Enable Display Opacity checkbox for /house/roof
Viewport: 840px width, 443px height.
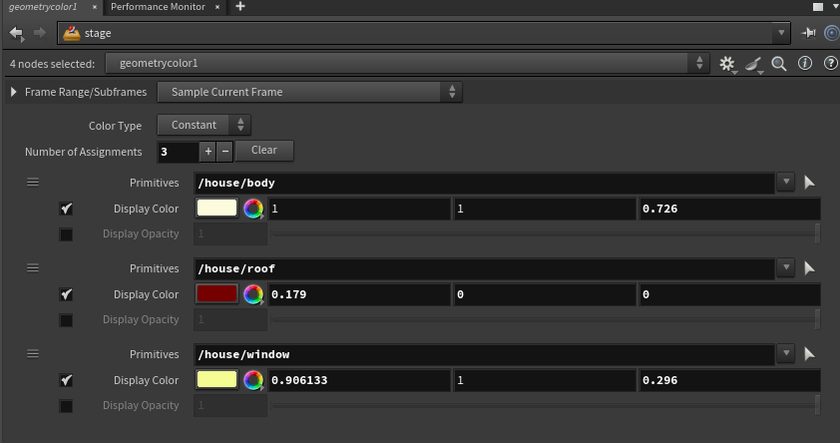tap(66, 320)
